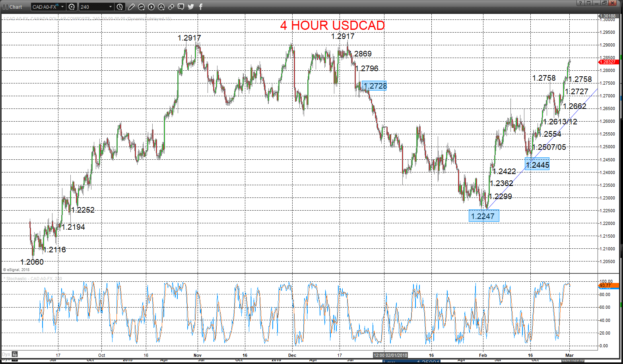623x364 pixels.
Task: Open the help question mark button
Action: pyautogui.click(x=581, y=3)
